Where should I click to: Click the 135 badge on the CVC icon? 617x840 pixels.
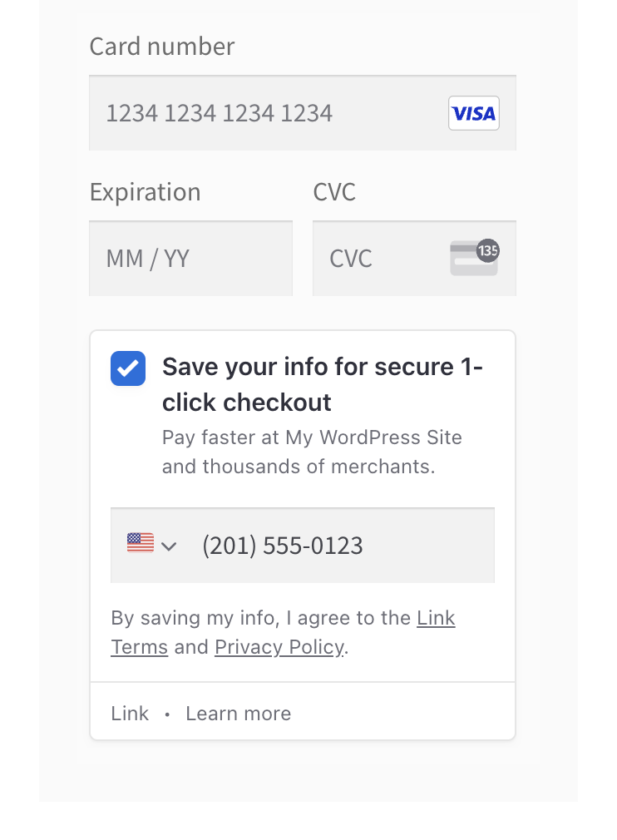pyautogui.click(x=487, y=250)
